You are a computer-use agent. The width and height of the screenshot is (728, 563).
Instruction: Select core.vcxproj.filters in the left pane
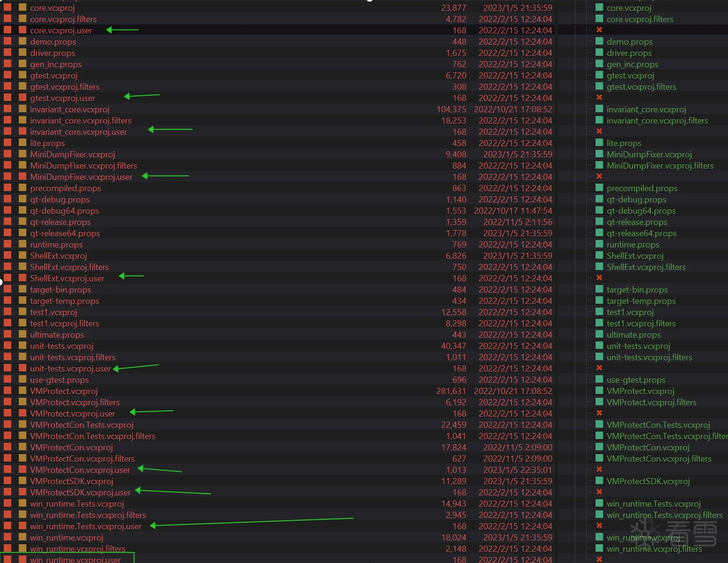tap(63, 19)
